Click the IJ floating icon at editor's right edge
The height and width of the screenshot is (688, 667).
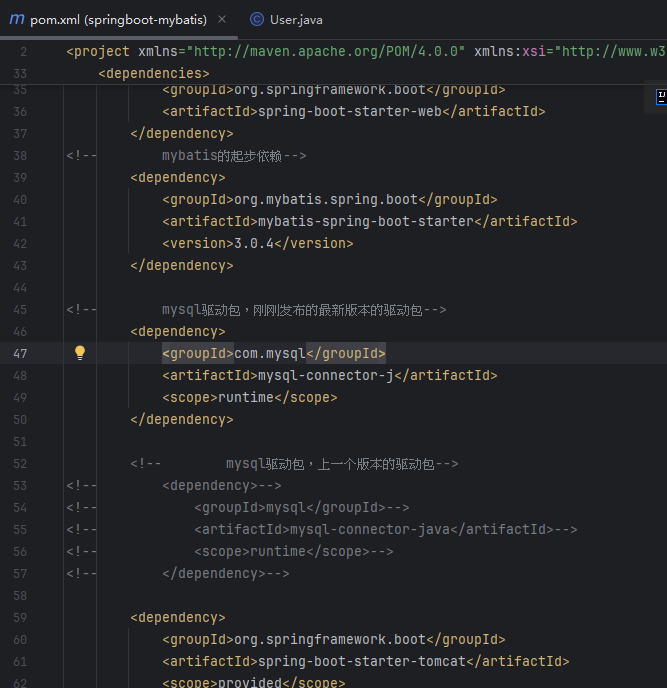661,97
